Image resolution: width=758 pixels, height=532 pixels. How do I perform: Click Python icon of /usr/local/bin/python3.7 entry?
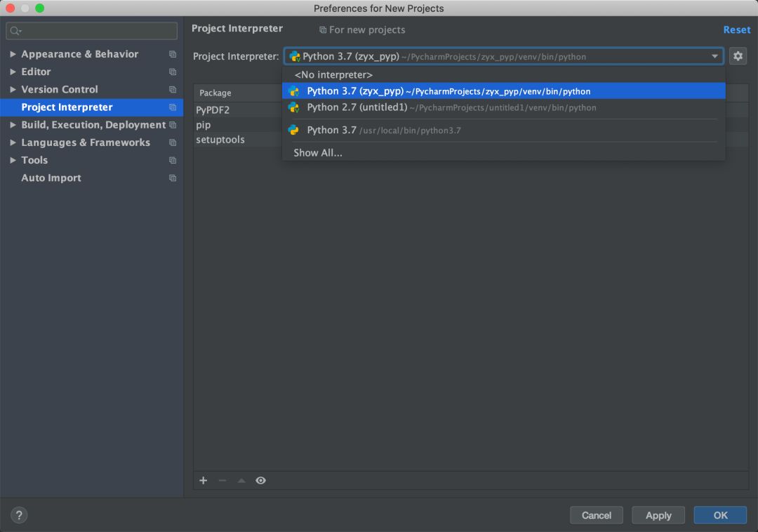click(293, 130)
